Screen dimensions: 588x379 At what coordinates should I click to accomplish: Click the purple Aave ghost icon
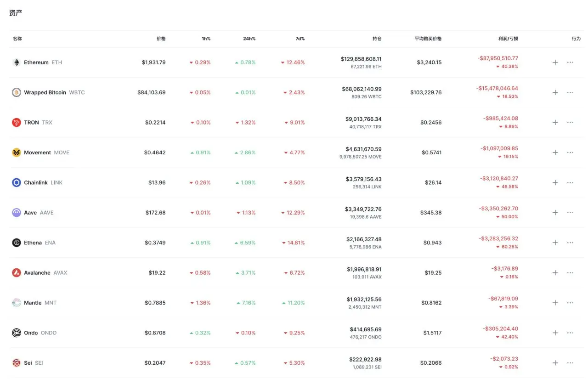tap(17, 213)
